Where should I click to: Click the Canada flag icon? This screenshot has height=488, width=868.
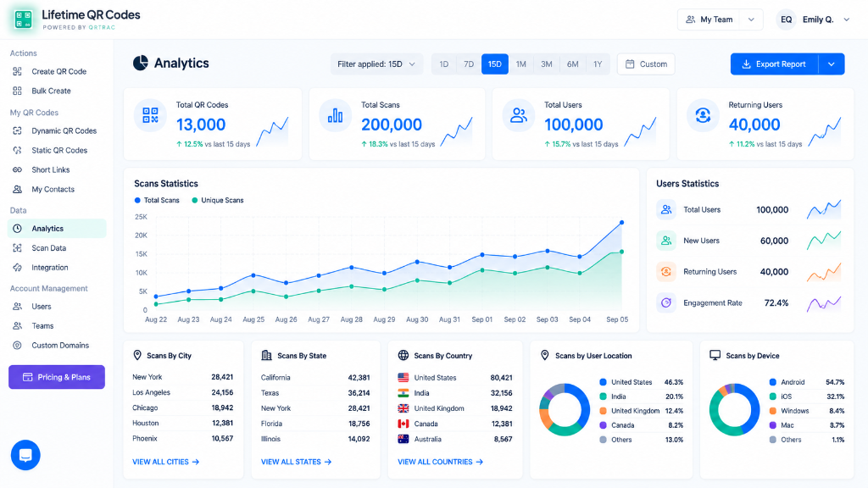[403, 424]
